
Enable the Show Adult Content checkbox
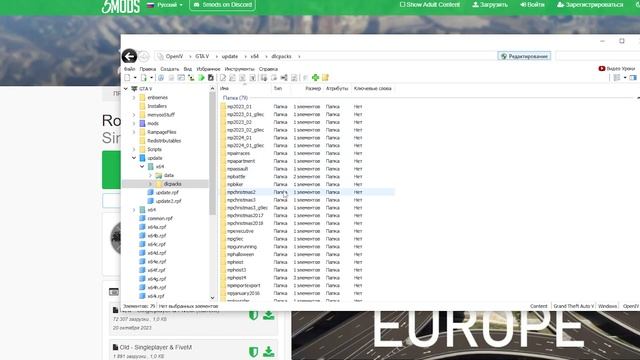pos(402,4)
